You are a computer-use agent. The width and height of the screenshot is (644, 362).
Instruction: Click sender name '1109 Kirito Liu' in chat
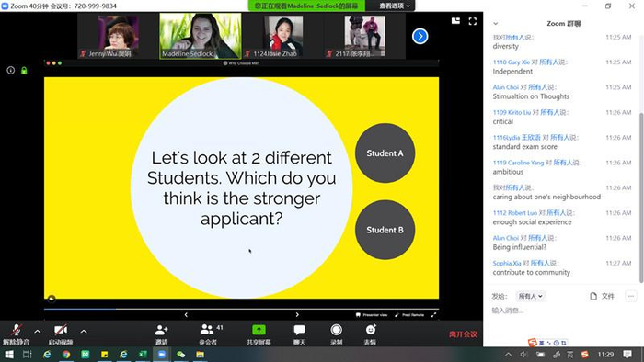pyautogui.click(x=512, y=112)
